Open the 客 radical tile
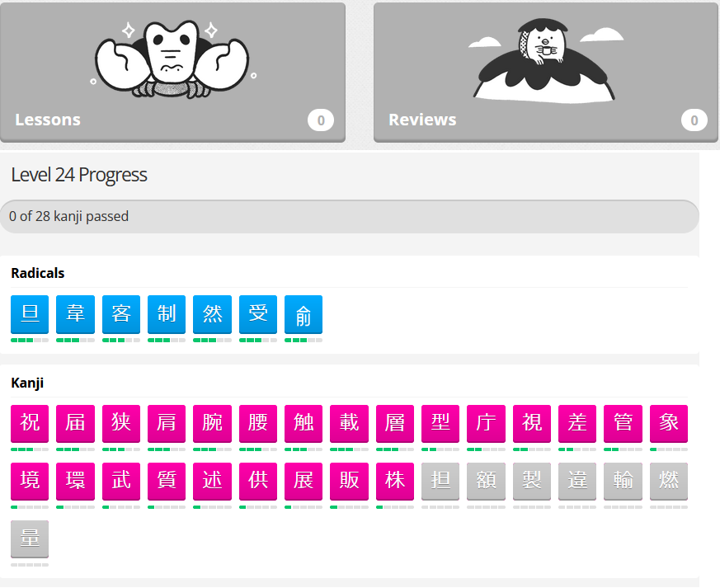Viewport: 720px width, 588px height. click(x=121, y=314)
